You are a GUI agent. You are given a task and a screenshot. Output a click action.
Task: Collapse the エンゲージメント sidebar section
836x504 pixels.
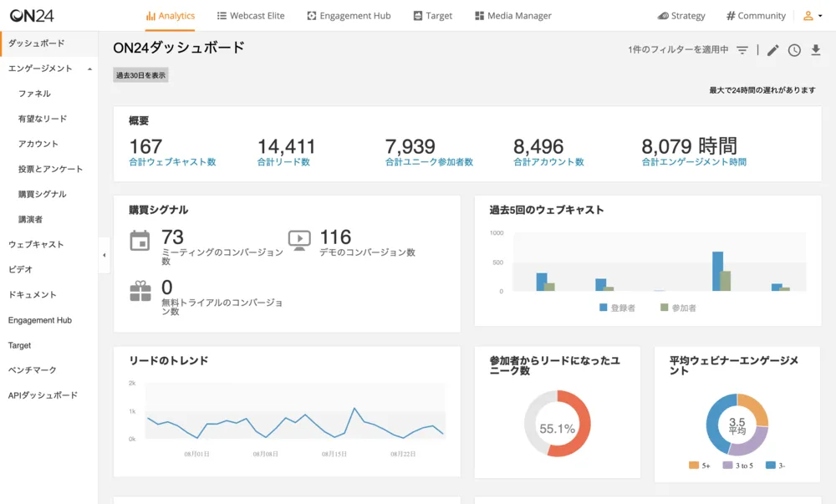(89, 69)
